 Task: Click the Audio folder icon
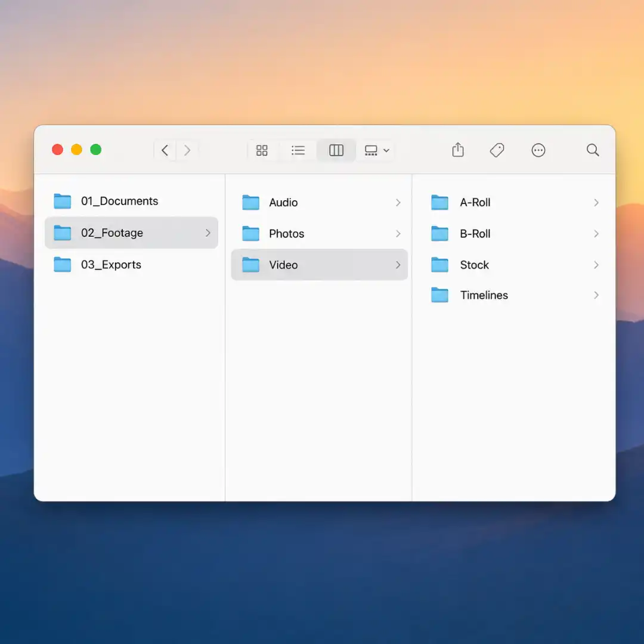[250, 203]
